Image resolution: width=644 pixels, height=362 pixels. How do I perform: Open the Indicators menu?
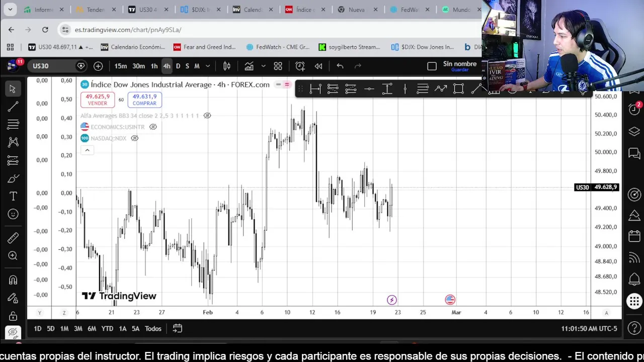pos(249,66)
